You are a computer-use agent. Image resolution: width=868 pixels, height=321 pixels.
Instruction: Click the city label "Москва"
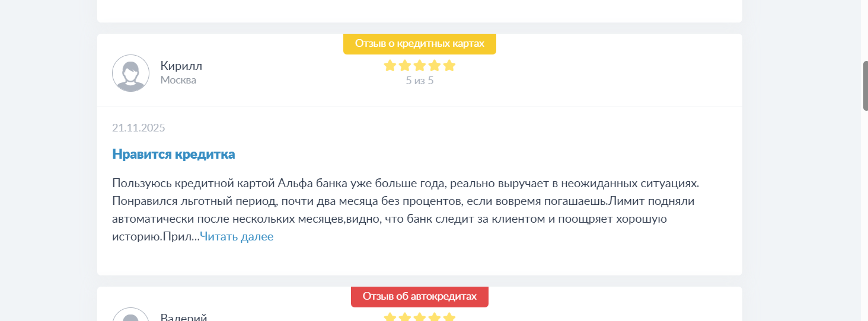coord(178,80)
